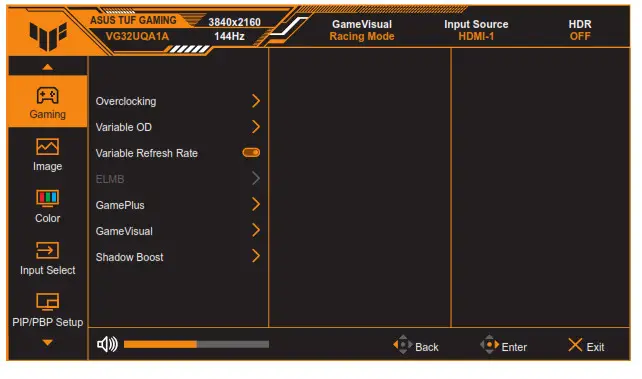Open the Input Select arrow icon
This screenshot has width=642, height=379.
[x=47, y=250]
